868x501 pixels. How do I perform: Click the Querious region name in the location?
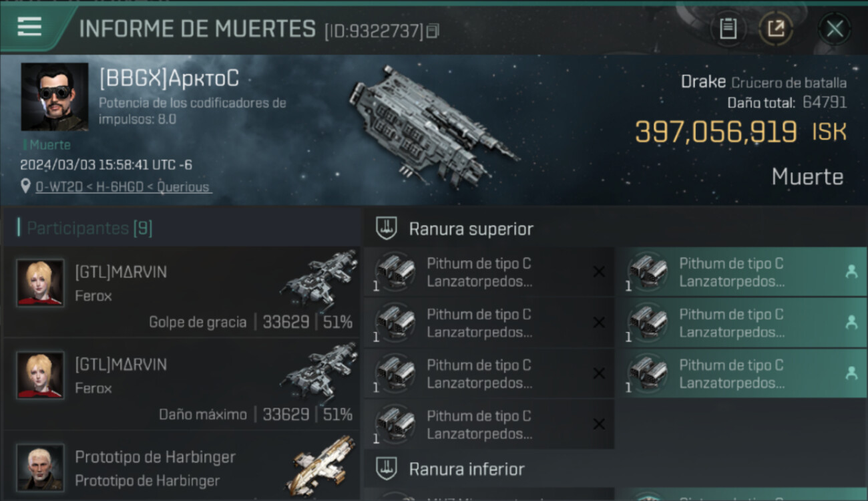click(184, 187)
